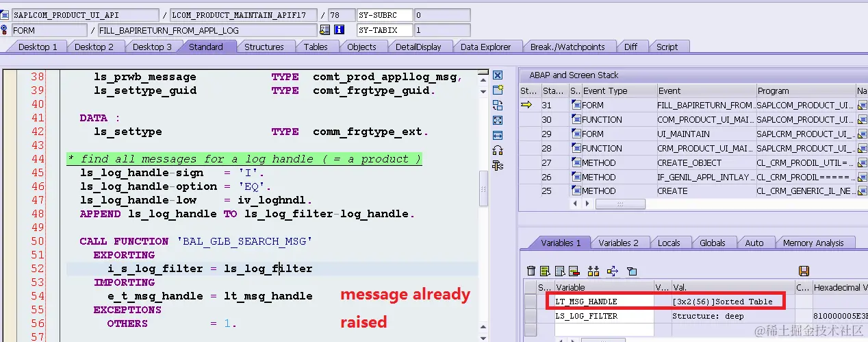Click the blue info icon in the header
Viewport: 868px width, 342px height.
coord(339,30)
